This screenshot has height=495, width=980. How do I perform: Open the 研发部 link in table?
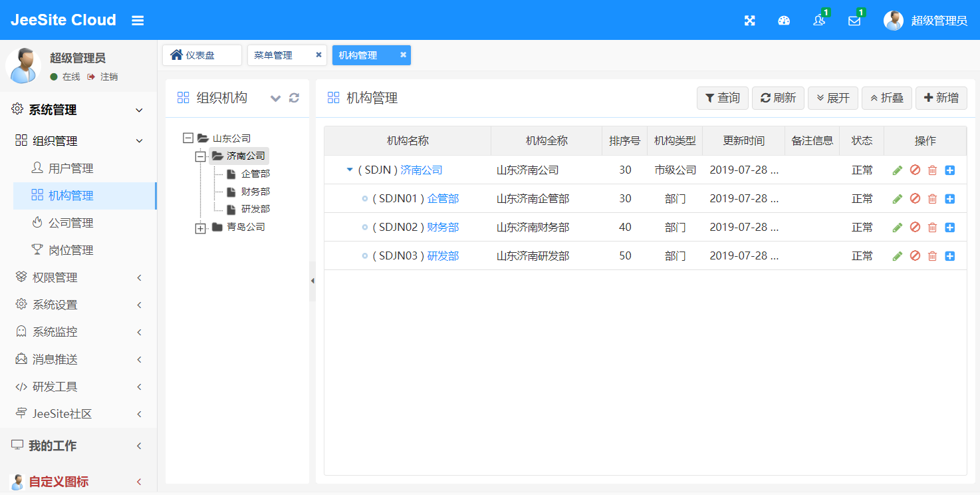[x=443, y=255]
